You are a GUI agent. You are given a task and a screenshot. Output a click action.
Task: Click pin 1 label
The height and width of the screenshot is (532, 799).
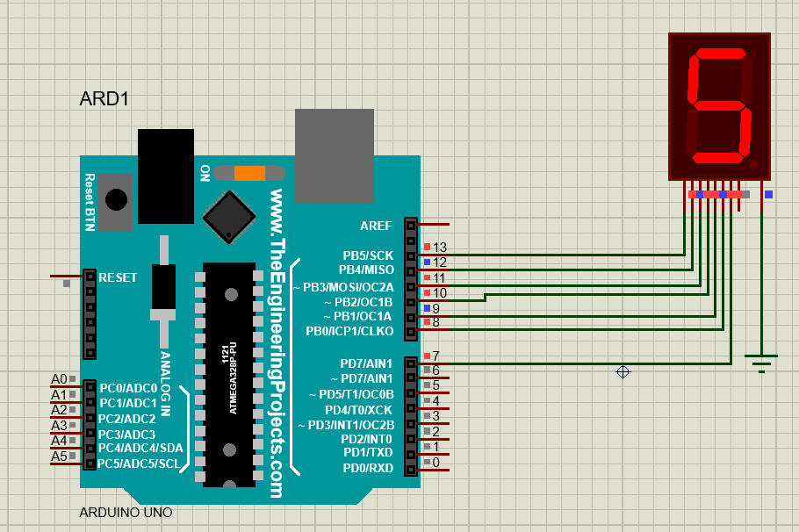pos(435,447)
